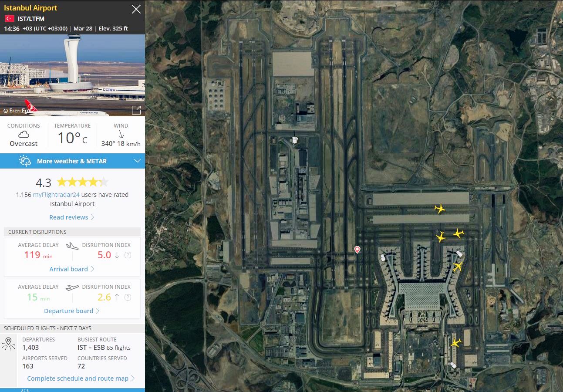
Task: Click the scheduled flights routes icon
Action: pyautogui.click(x=9, y=344)
